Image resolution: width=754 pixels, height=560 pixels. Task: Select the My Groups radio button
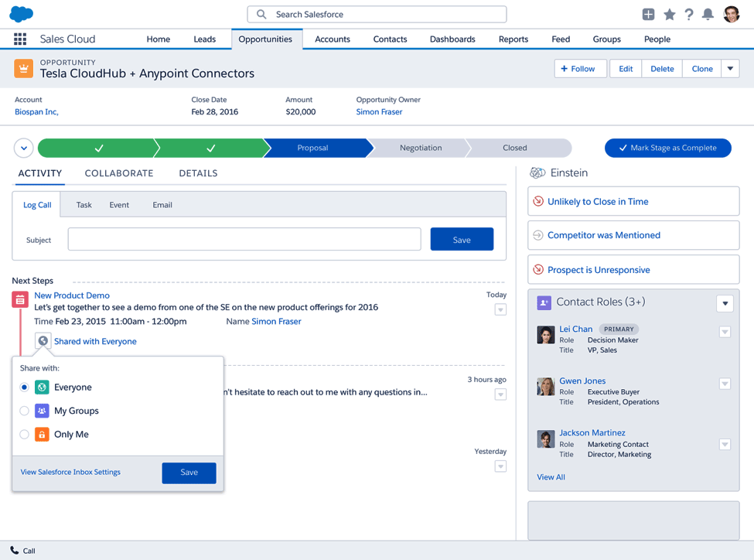pyautogui.click(x=25, y=411)
